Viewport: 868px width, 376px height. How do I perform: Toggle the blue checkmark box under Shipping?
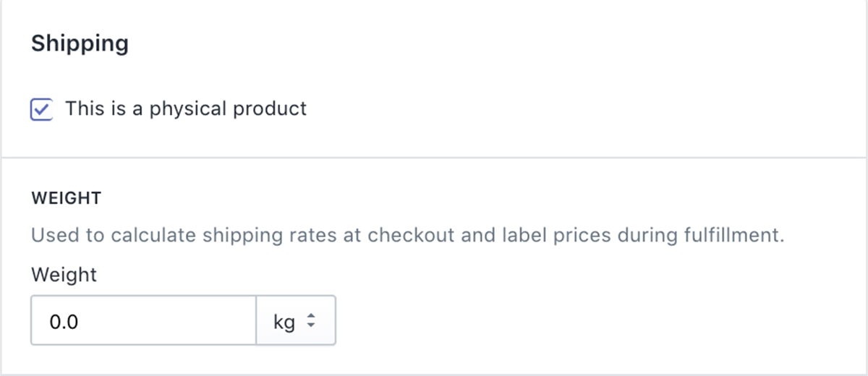41,110
